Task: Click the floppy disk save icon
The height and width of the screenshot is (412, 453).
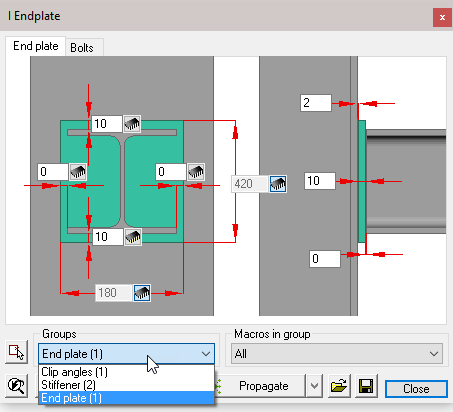Action: coord(366,386)
